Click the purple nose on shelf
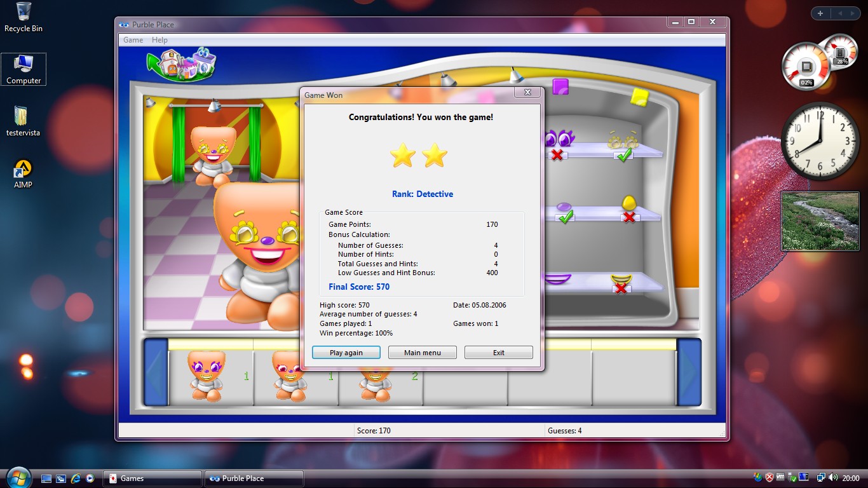Image resolution: width=868 pixels, height=488 pixels. pyautogui.click(x=564, y=207)
